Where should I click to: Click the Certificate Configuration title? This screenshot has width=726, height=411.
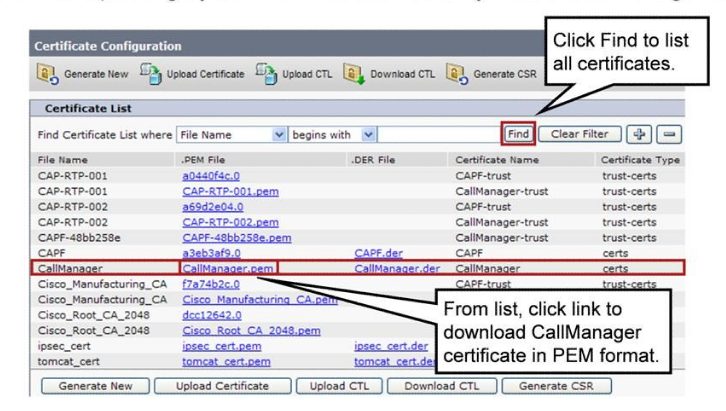pos(108,46)
